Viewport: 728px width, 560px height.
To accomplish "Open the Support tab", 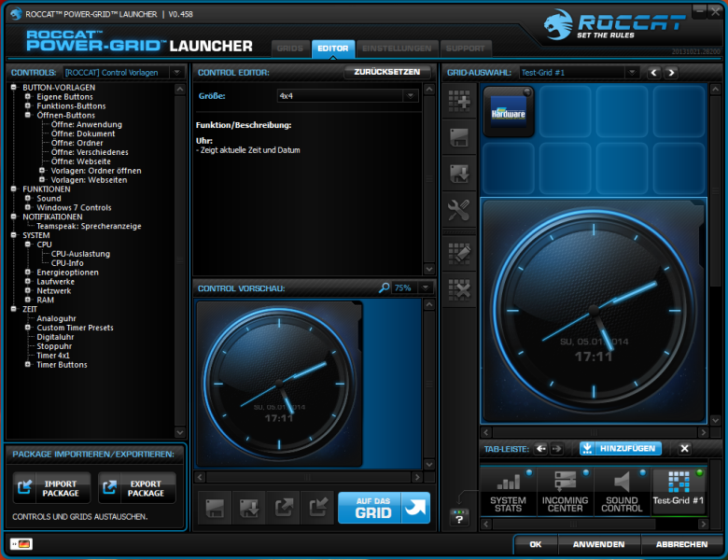I will pos(465,49).
